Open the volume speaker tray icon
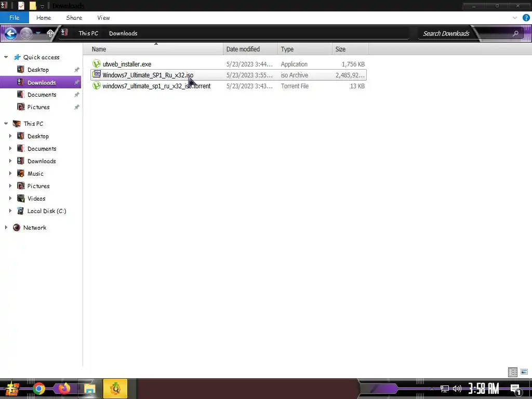 [457, 389]
